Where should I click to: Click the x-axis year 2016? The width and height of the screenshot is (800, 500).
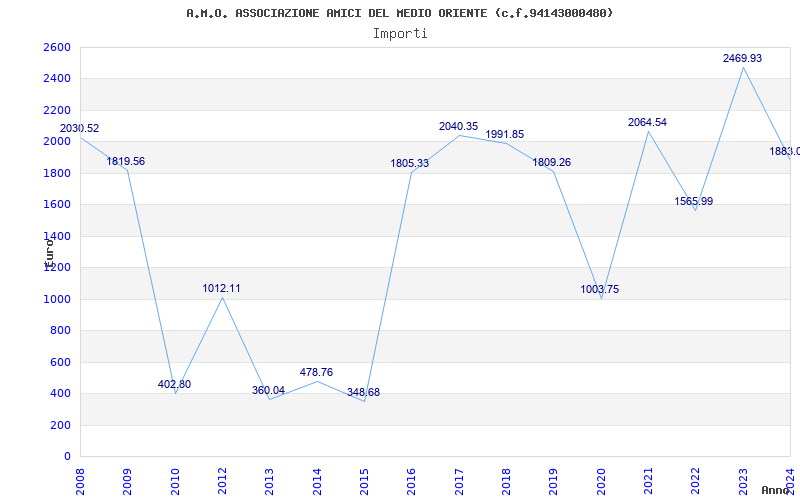412,481
